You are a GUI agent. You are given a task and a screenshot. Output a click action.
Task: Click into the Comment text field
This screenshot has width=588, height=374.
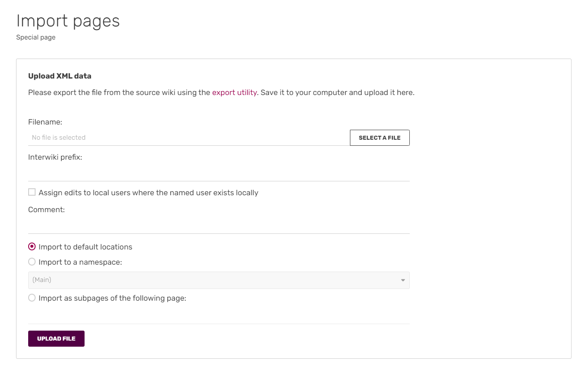pos(219,226)
